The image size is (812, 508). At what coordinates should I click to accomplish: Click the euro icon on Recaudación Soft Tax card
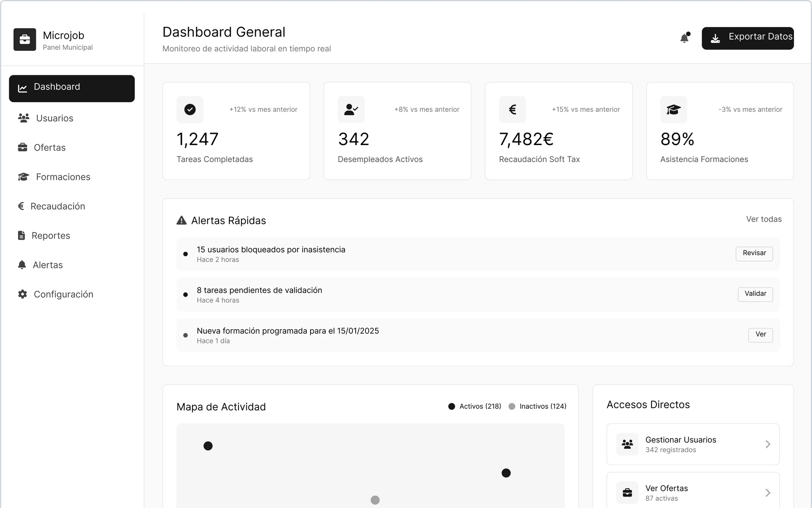(x=513, y=109)
